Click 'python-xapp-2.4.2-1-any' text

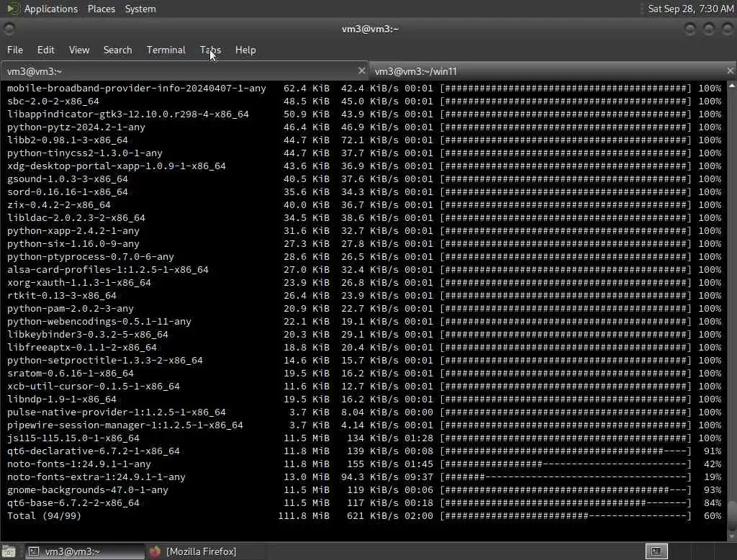click(x=73, y=231)
